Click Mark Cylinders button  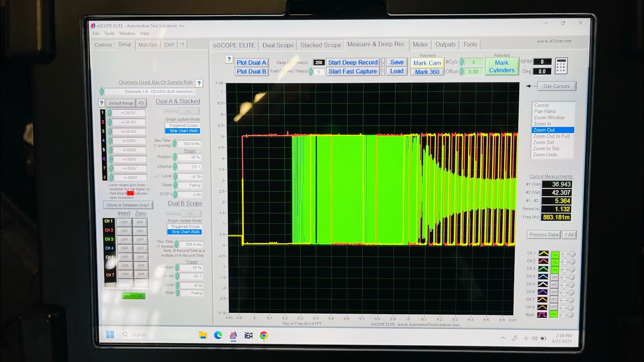(502, 66)
